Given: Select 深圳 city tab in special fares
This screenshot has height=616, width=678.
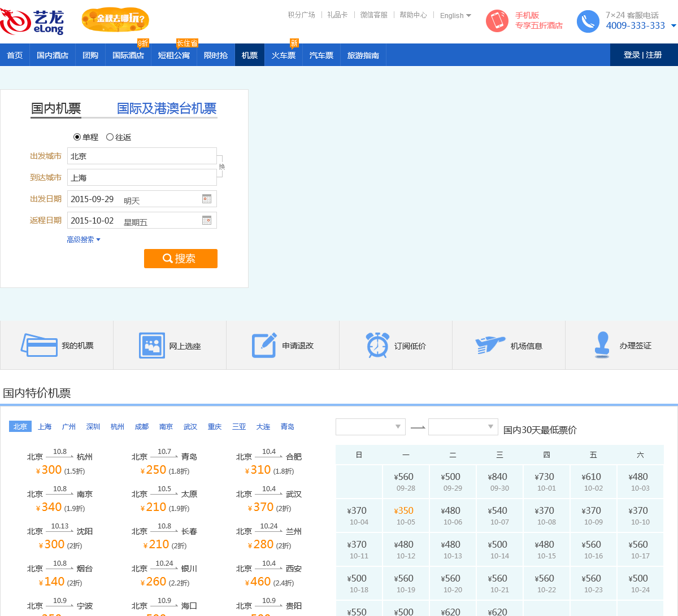Looking at the screenshot, I should click(93, 427).
